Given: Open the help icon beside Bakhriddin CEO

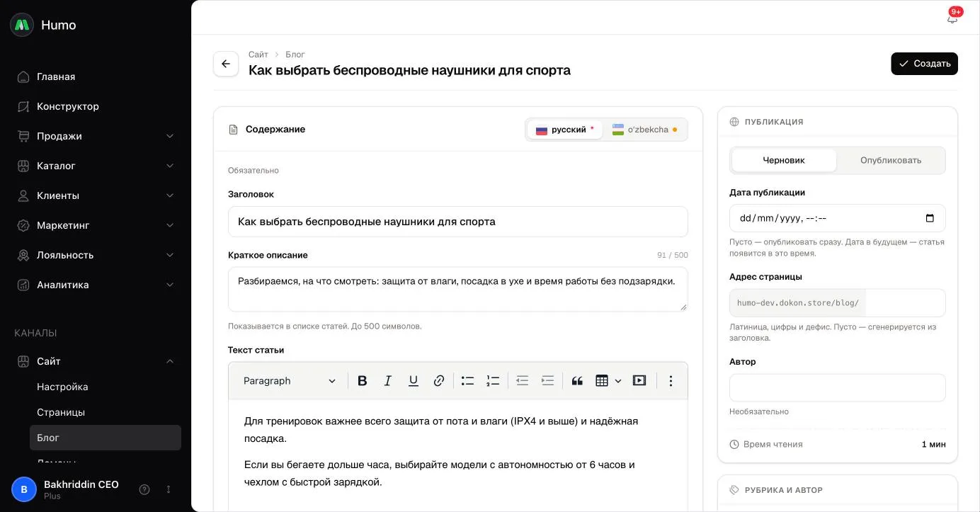Looking at the screenshot, I should (x=144, y=489).
